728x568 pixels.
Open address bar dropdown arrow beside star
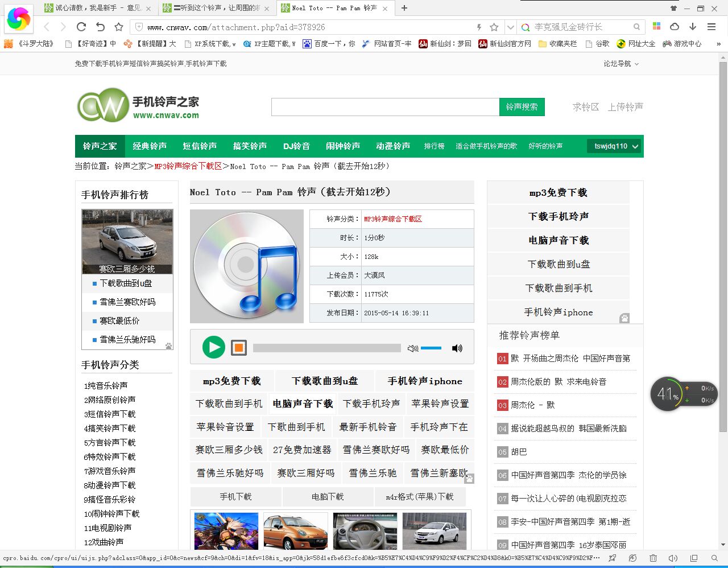(x=510, y=27)
